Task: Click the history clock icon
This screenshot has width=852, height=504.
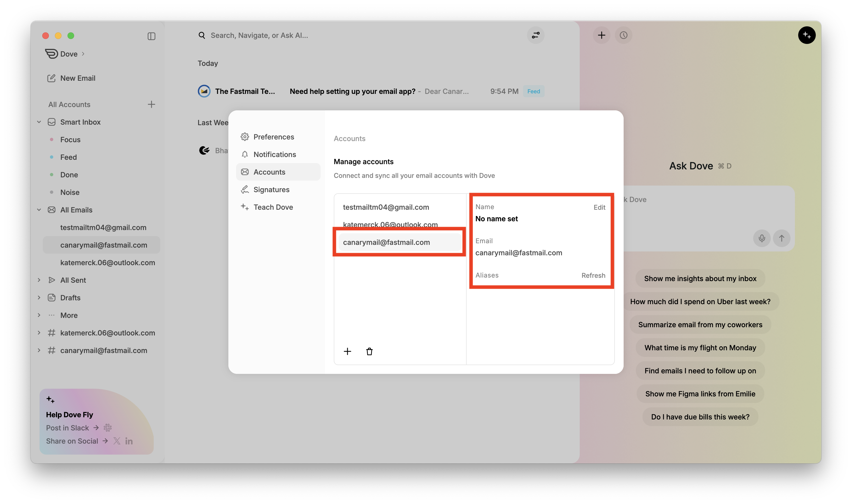Action: pyautogui.click(x=623, y=35)
